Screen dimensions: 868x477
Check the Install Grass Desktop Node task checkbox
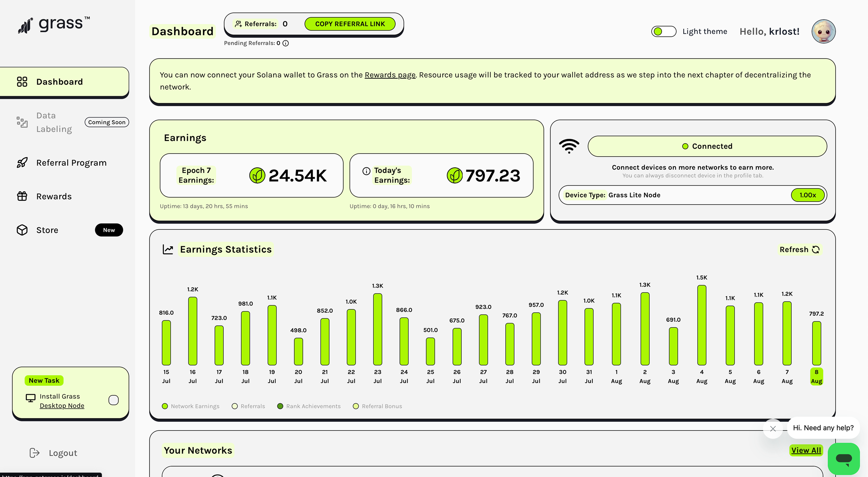[x=114, y=400]
